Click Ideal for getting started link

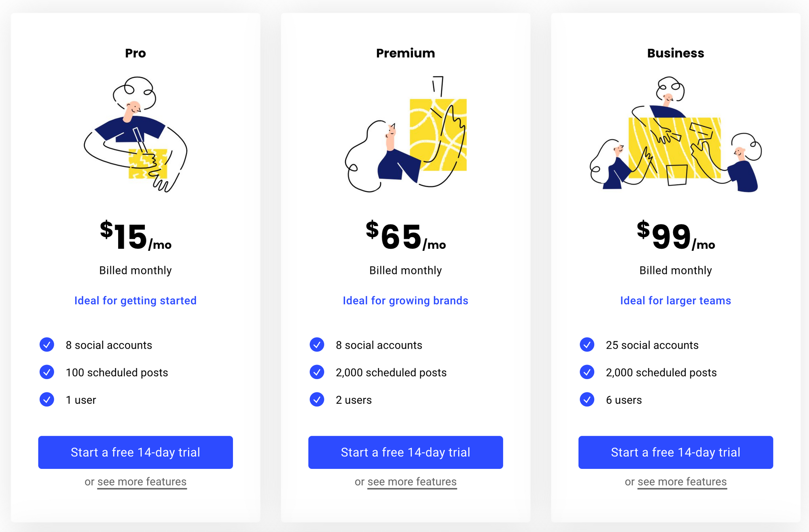[x=136, y=301]
